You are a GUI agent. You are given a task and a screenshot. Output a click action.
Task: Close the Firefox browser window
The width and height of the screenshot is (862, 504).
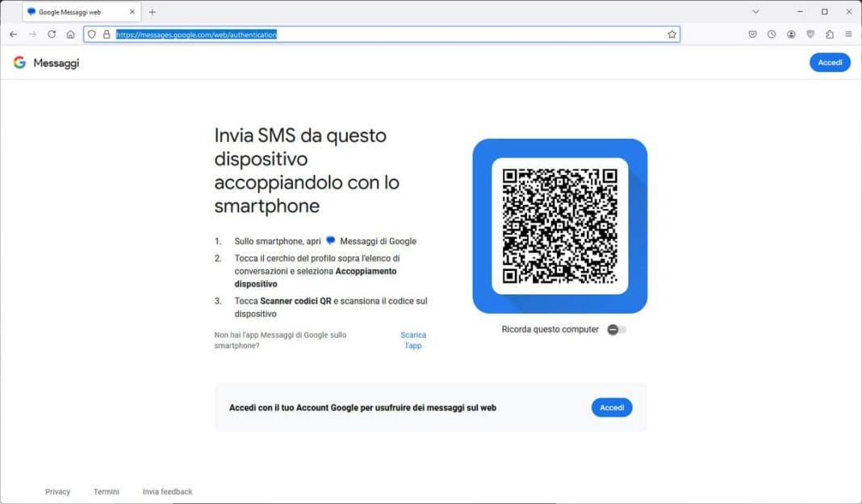(849, 11)
